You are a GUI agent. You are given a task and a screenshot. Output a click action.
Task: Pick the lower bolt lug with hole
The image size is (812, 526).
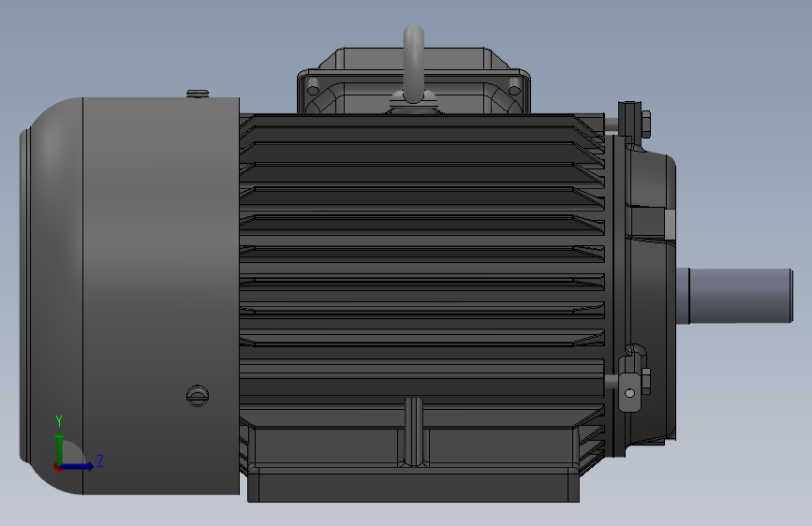coord(629,392)
